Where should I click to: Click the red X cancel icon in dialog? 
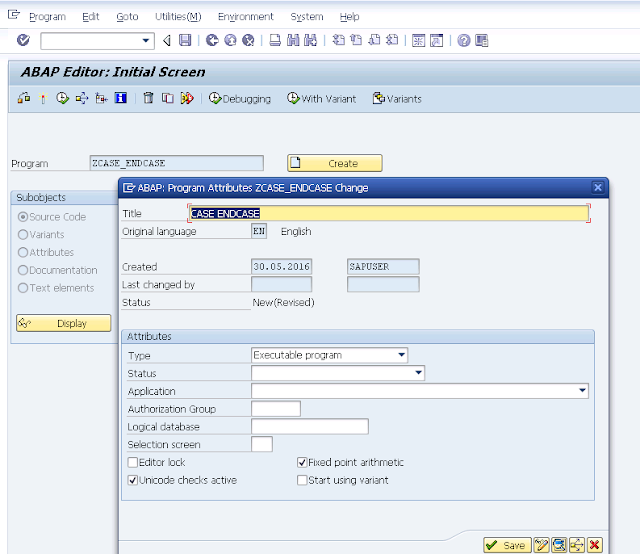coord(595,545)
